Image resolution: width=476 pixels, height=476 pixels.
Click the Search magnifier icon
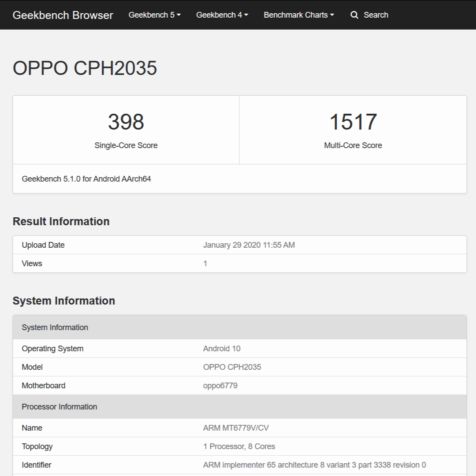pyautogui.click(x=354, y=15)
